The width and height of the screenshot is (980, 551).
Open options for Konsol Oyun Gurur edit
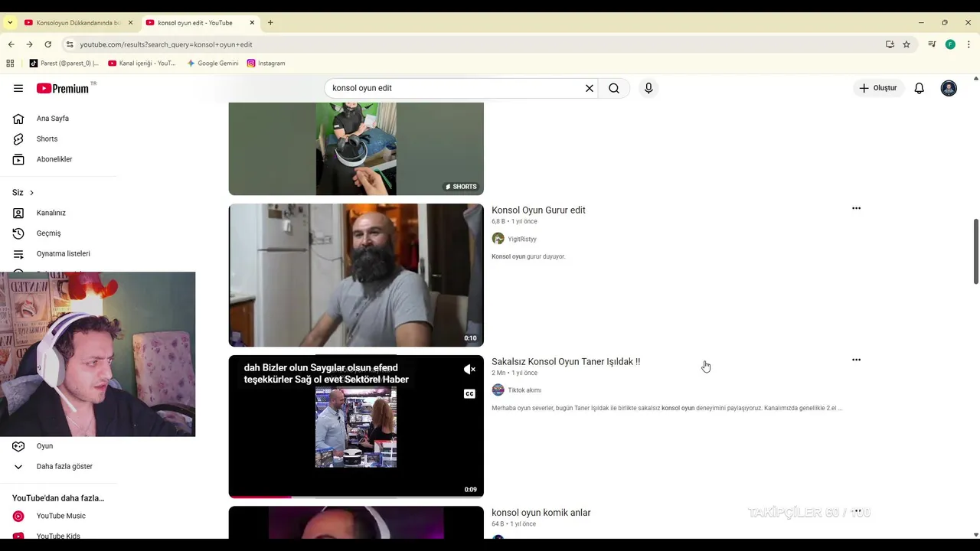point(856,208)
